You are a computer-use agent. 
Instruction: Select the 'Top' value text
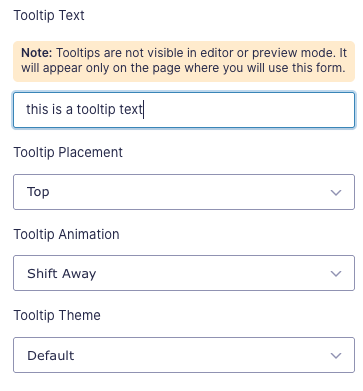(38, 192)
